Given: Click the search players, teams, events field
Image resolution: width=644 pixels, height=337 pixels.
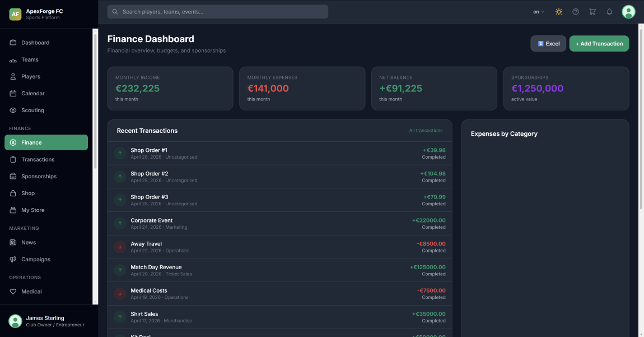Looking at the screenshot, I should pos(217,12).
